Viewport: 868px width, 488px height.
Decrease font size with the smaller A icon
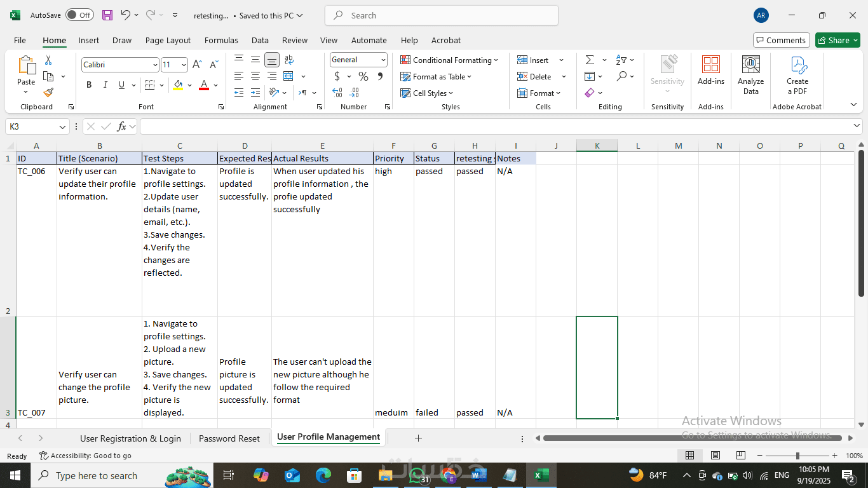tap(214, 65)
